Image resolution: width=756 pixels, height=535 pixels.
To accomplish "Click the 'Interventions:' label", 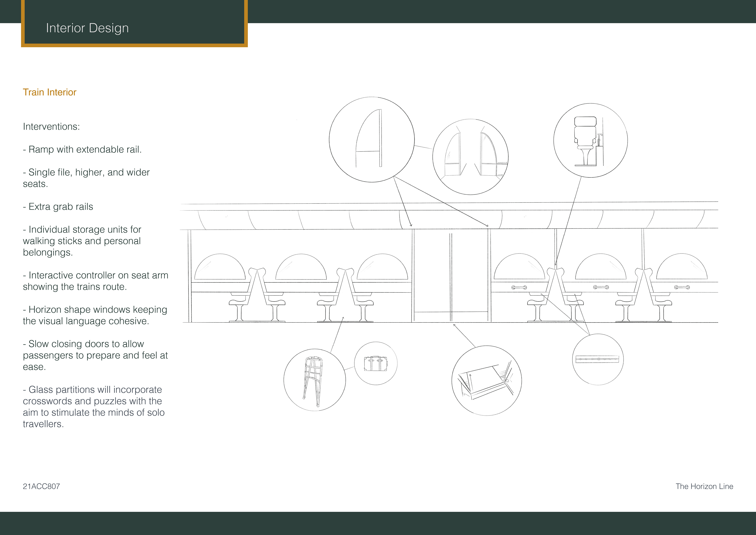I will point(51,126).
